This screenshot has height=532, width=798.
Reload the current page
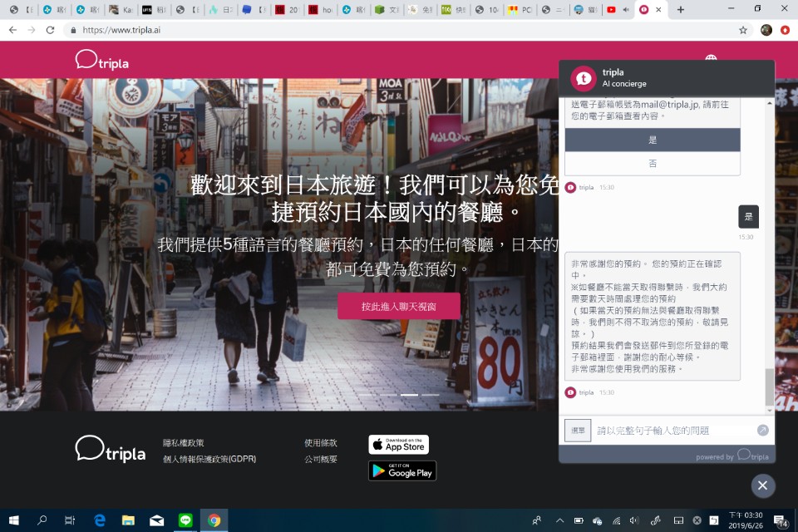click(50, 30)
